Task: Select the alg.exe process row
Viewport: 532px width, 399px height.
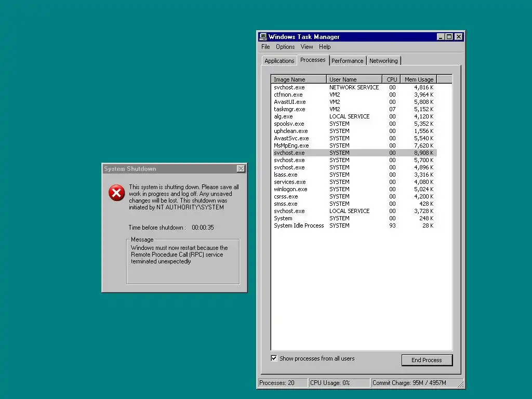Action: pos(354,116)
